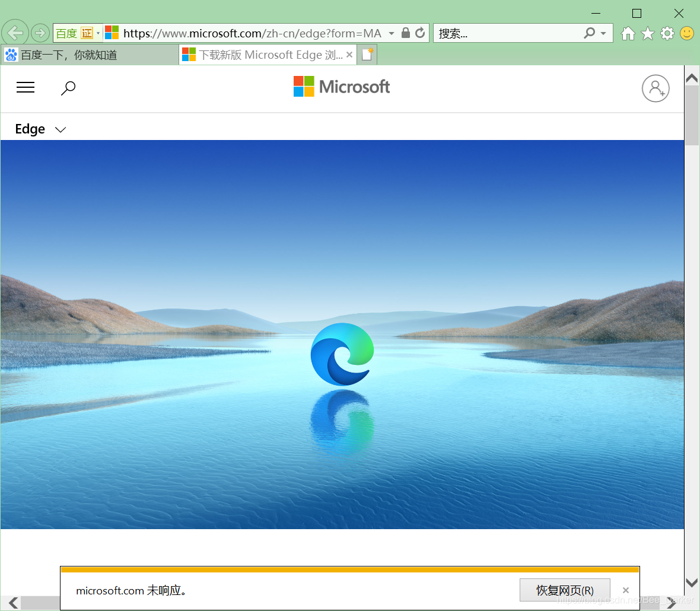Open a new tab with the blank tab button
The image size is (700, 611).
click(x=367, y=55)
